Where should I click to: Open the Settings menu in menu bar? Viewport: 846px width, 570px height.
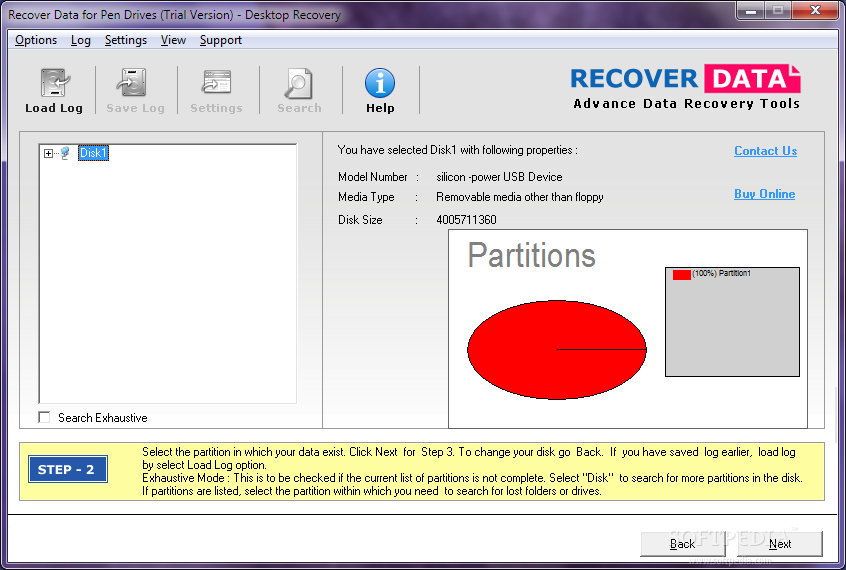(126, 40)
